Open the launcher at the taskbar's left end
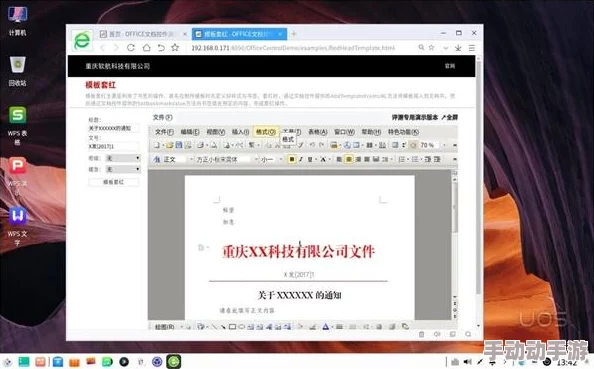 click(7, 362)
